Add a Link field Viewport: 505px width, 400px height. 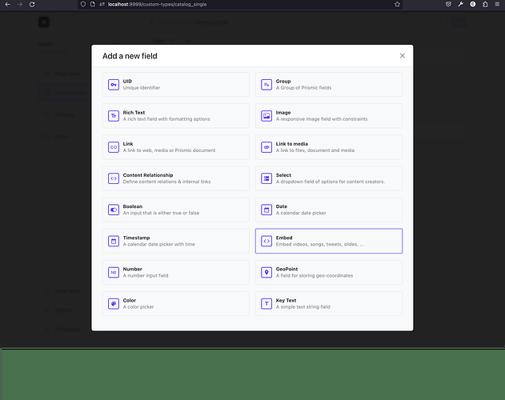(176, 147)
